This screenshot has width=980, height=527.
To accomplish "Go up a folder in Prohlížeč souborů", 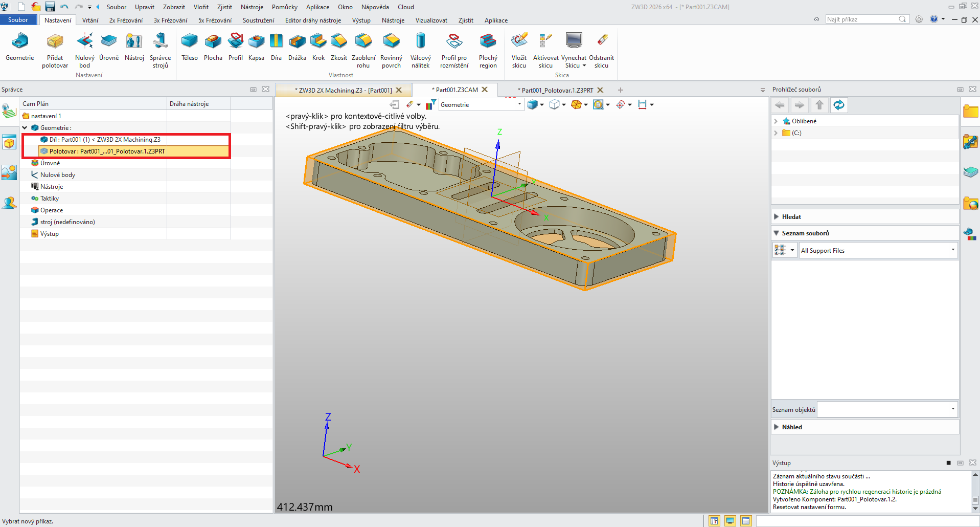I will pos(819,105).
